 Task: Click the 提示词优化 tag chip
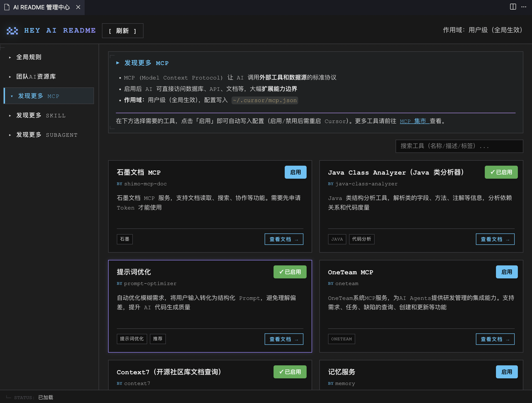[132, 339]
